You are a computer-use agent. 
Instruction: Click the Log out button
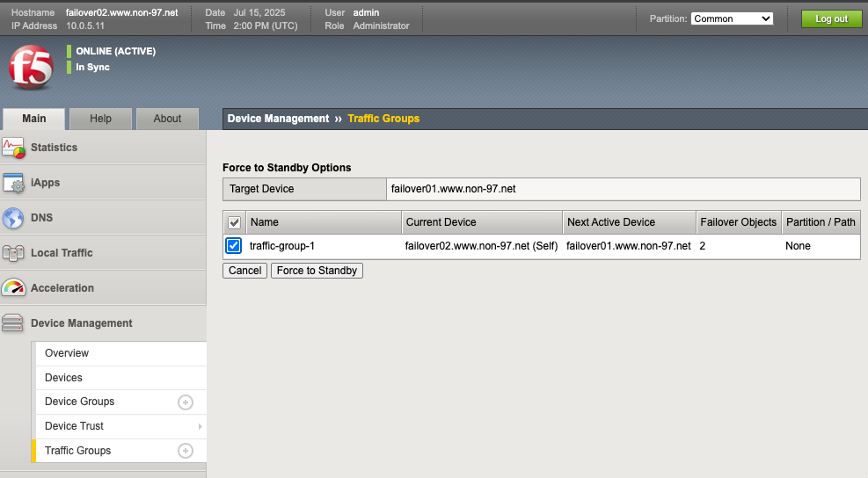[x=831, y=18]
